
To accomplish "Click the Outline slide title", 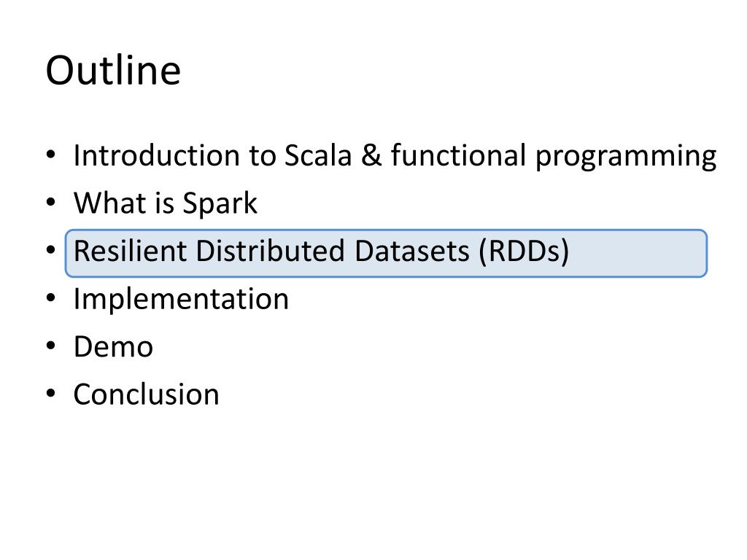I will tap(113, 71).
